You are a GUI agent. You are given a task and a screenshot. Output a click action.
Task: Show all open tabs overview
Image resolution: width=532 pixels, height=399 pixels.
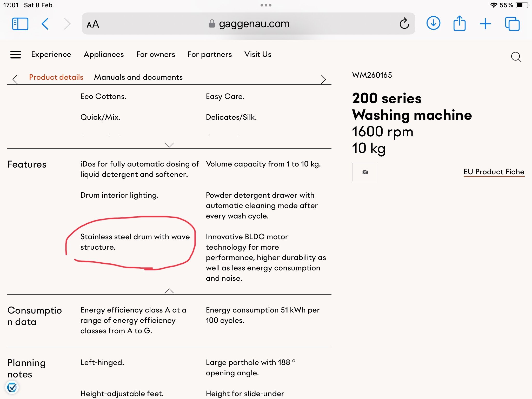512,24
